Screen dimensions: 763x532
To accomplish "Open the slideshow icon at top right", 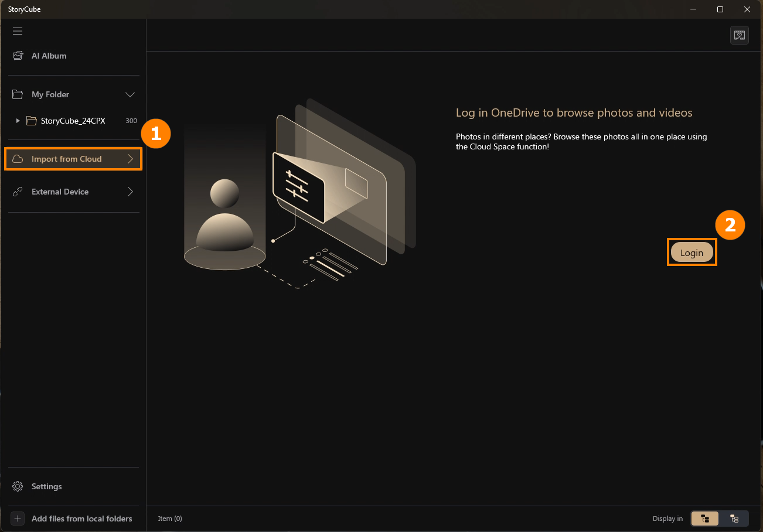I will click(x=740, y=35).
